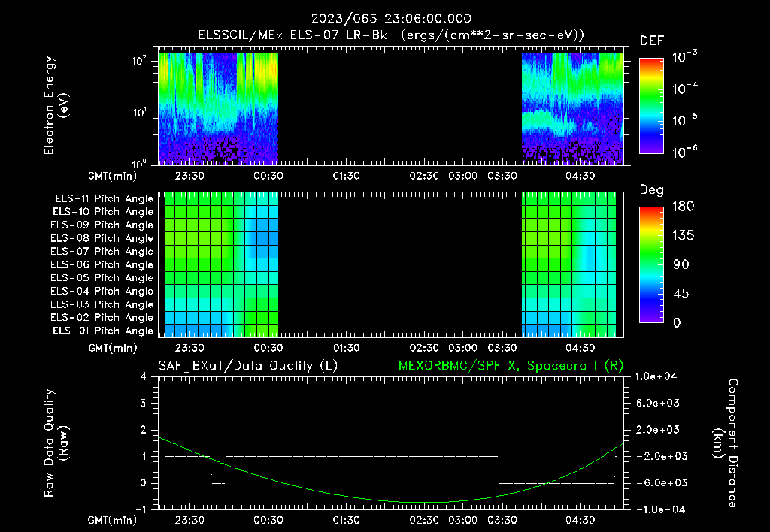Image resolution: width=770 pixels, height=532 pixels.
Task: Click the left pitch angle data grid
Action: click(222, 265)
